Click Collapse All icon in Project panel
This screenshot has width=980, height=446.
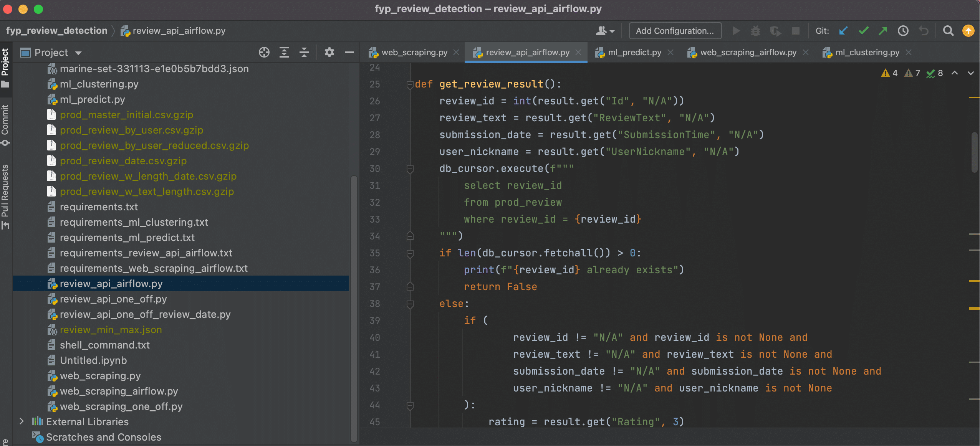[304, 52]
